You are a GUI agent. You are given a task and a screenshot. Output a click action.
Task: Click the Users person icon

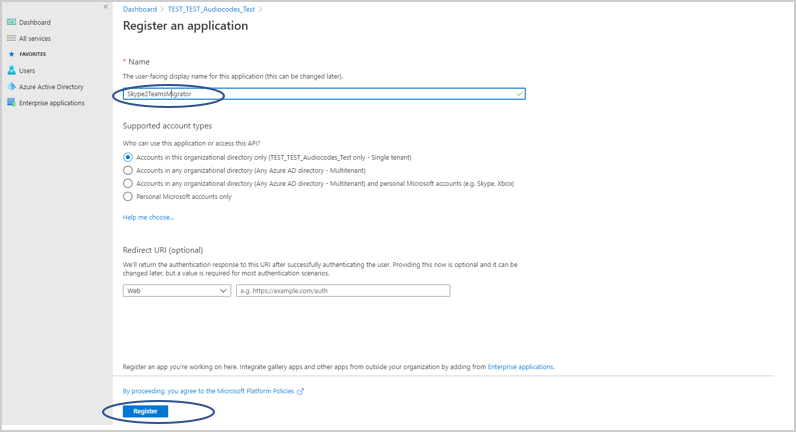[11, 70]
